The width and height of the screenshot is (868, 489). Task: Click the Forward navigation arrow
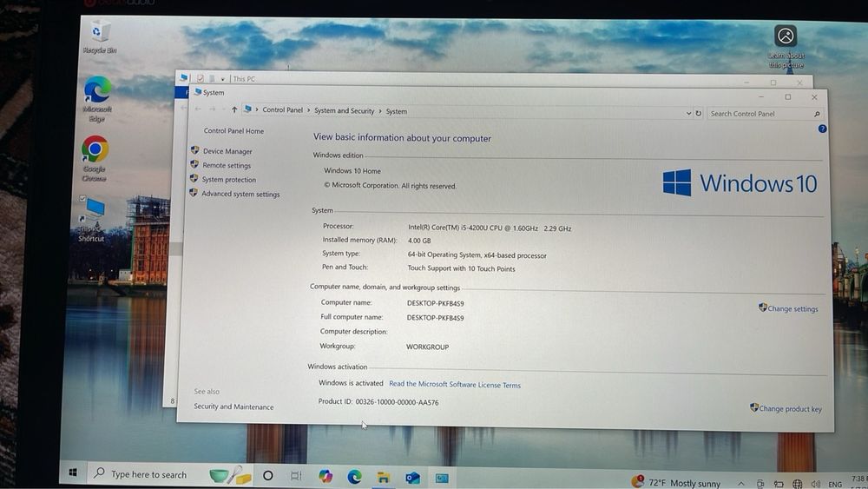(x=213, y=109)
